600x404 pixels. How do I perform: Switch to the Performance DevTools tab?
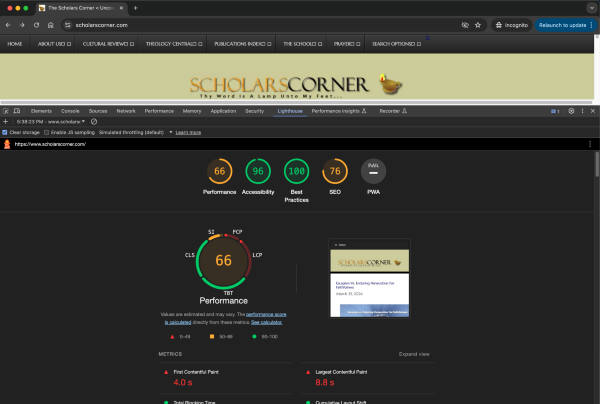[x=159, y=111]
